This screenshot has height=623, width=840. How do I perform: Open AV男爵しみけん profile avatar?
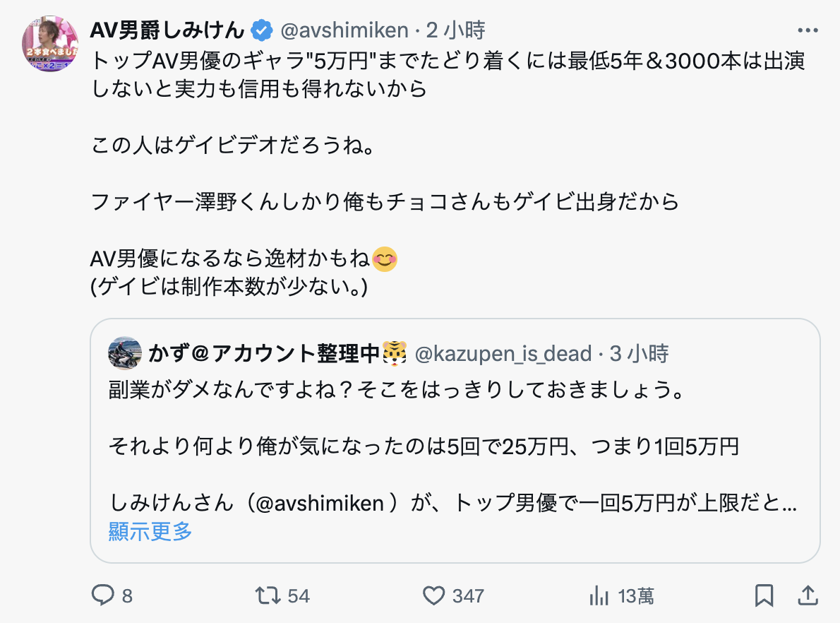click(50, 43)
